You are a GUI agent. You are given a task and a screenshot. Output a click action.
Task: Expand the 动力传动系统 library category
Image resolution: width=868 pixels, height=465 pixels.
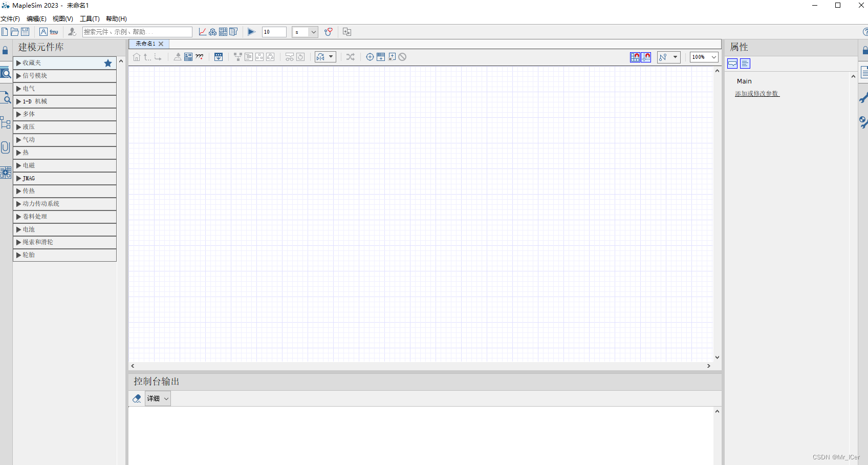[64, 204]
